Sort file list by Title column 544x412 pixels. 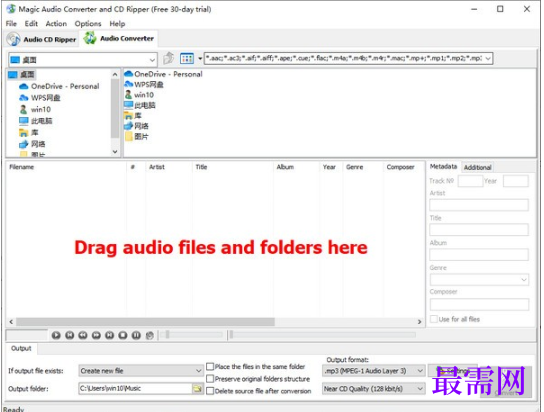tap(232, 167)
